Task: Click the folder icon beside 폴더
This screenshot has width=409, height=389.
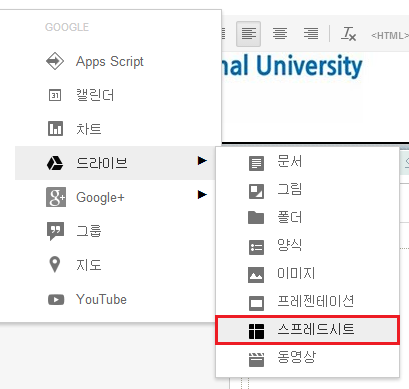Action: click(x=256, y=218)
